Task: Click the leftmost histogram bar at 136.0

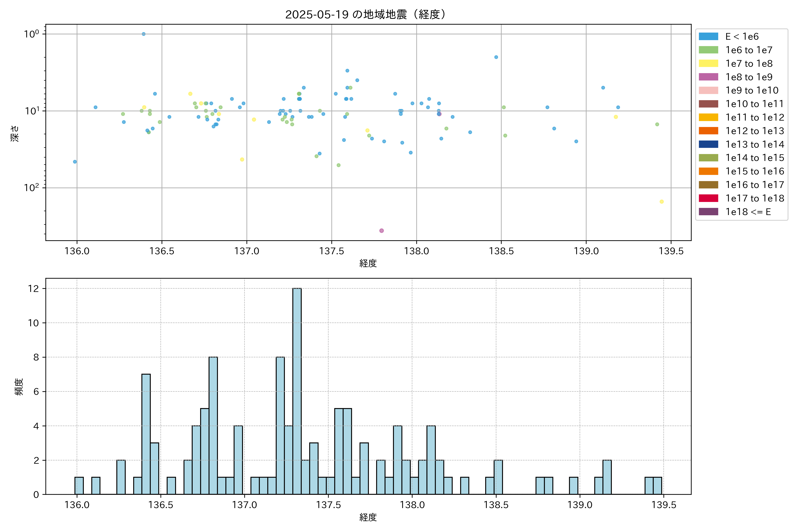Action: (x=79, y=486)
